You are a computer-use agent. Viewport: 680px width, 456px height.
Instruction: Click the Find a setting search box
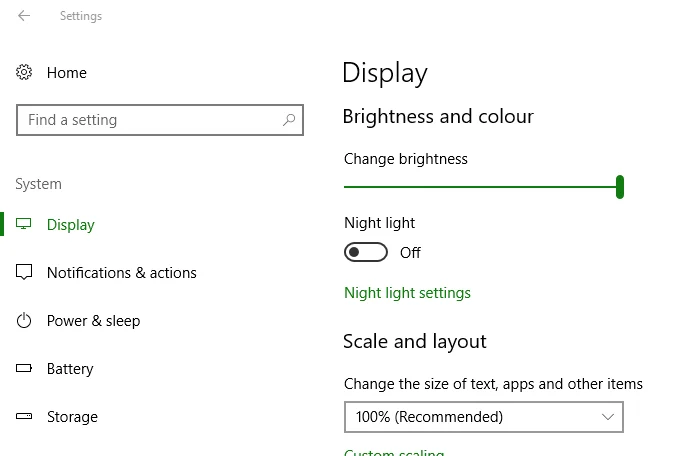pos(150,120)
